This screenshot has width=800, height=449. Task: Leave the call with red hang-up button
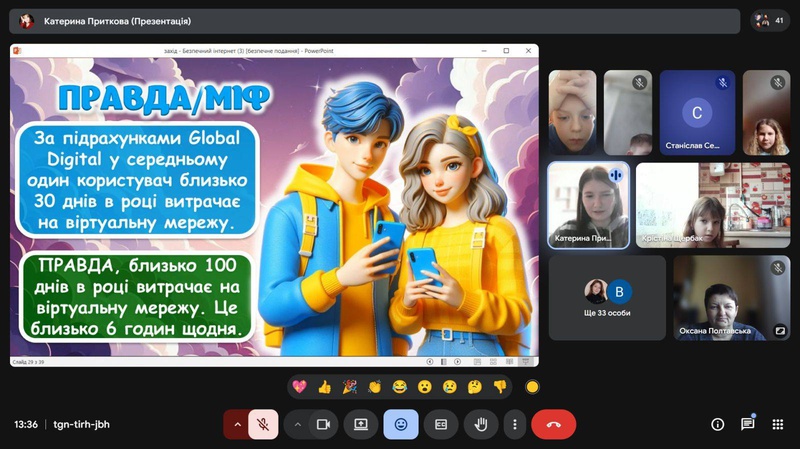(x=553, y=424)
